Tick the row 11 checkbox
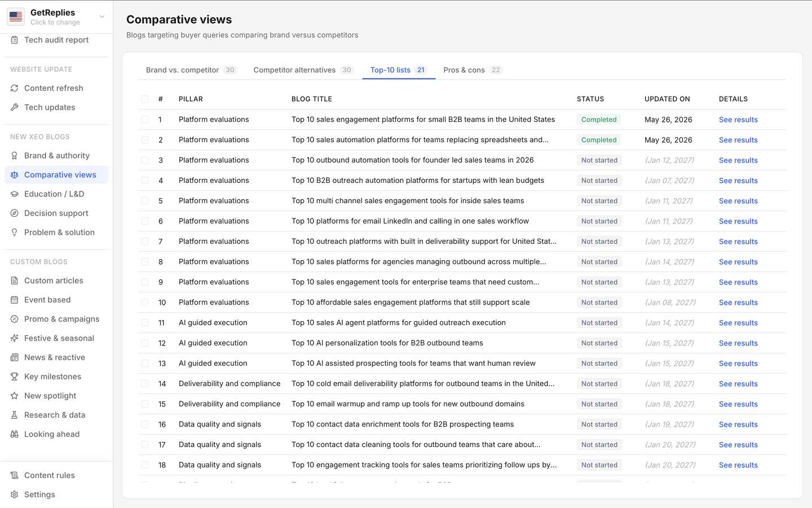 [145, 323]
